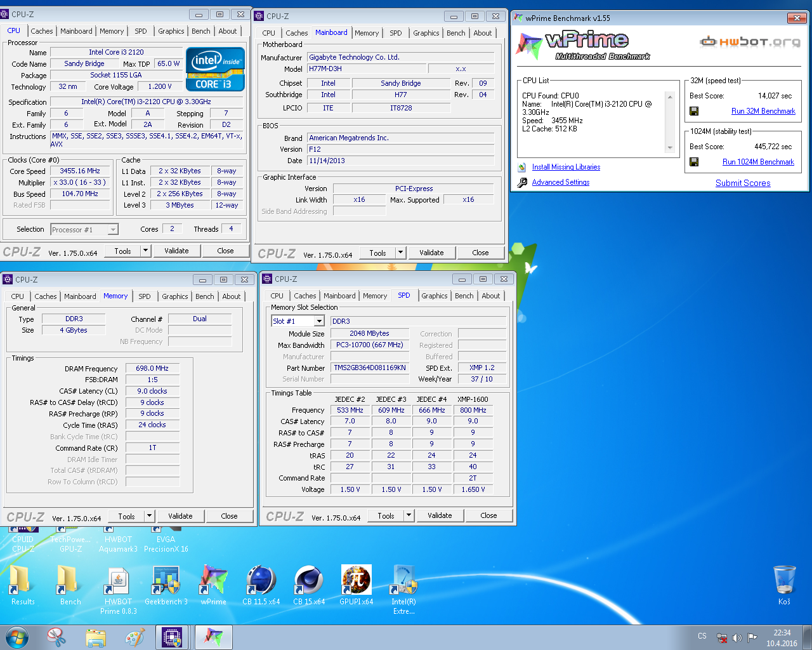Viewport: 812px width, 650px height.
Task: Click Validate in the CPU window
Action: click(x=176, y=251)
